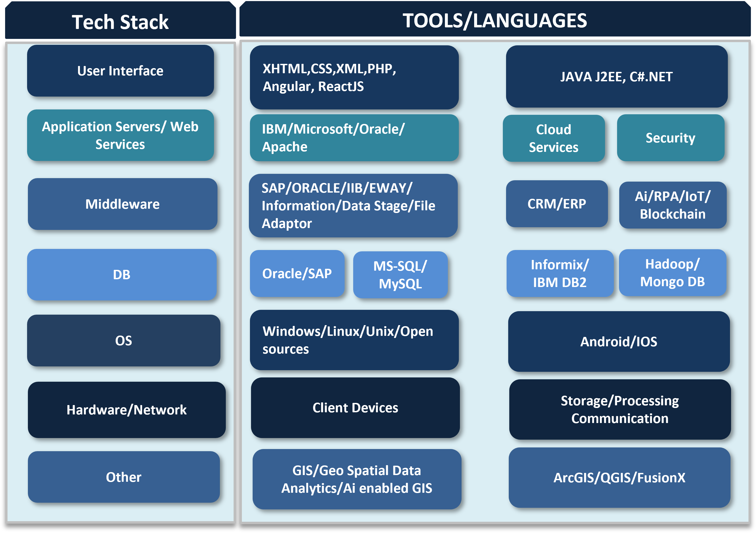Select IBM/Microsoft/Oracle/Apache box
The height and width of the screenshot is (533, 756).
(354, 138)
